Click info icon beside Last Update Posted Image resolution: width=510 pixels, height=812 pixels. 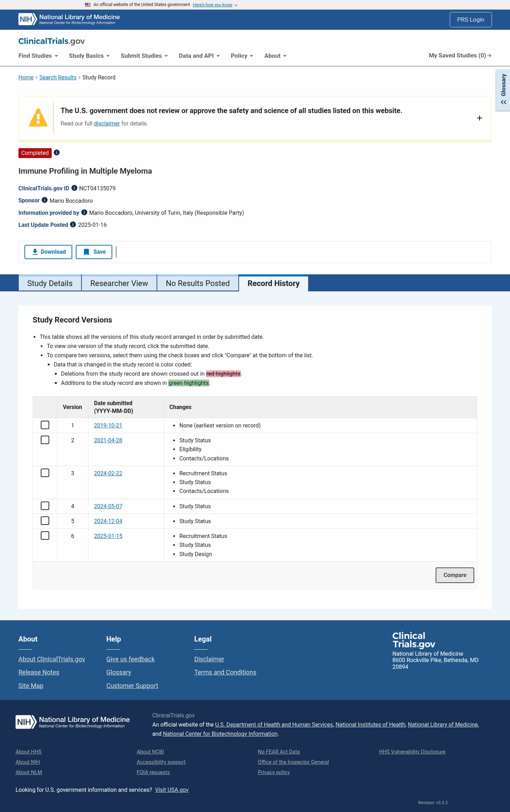pos(73,224)
